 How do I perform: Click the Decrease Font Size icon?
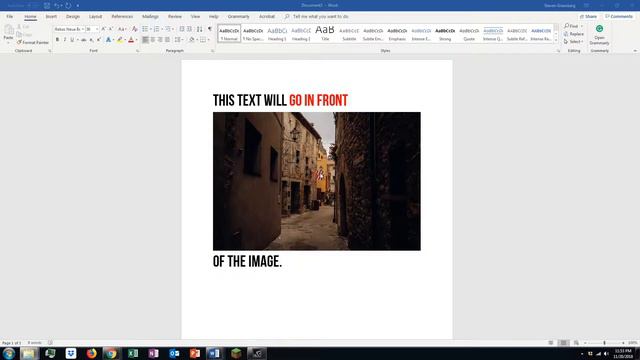111,29
